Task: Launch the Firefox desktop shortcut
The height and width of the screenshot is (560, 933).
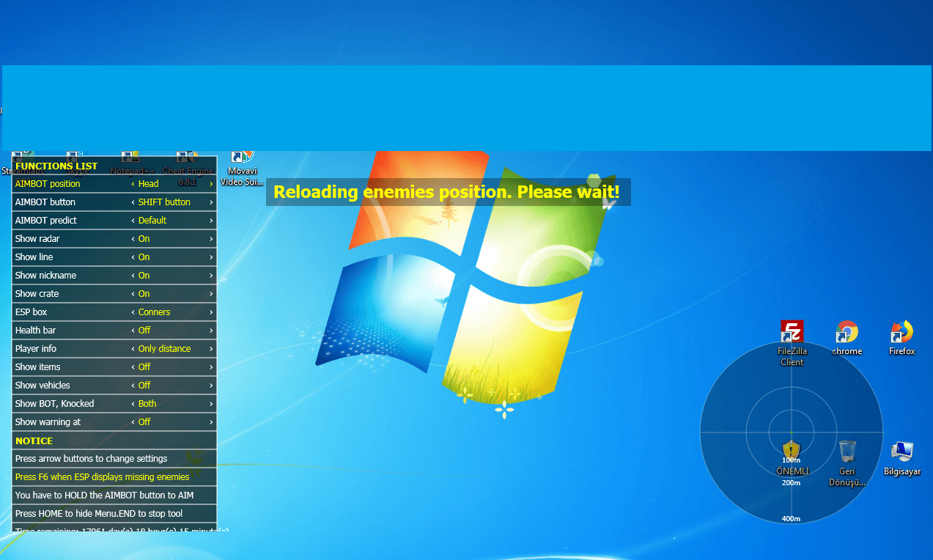Action: (x=901, y=338)
